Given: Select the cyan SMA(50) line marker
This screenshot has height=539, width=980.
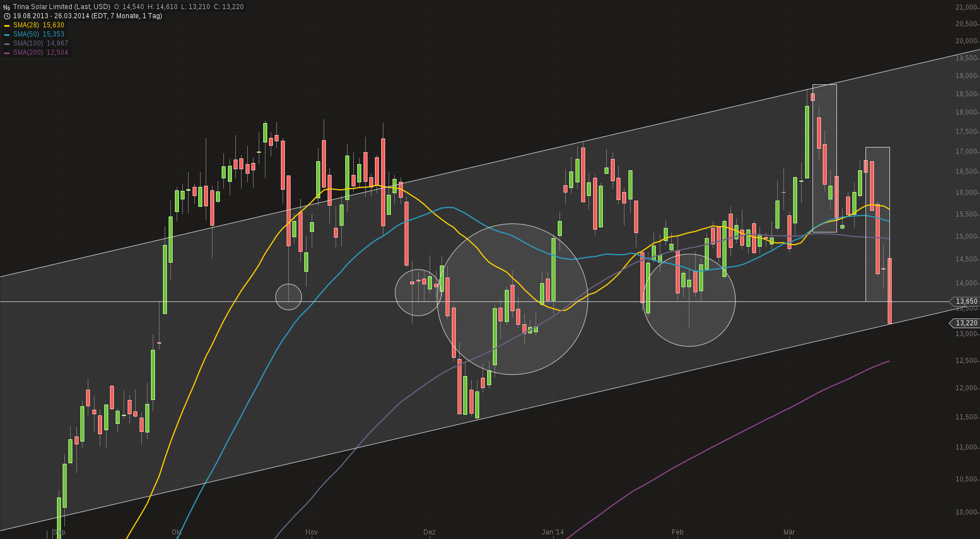Looking at the screenshot, I should 7,34.
